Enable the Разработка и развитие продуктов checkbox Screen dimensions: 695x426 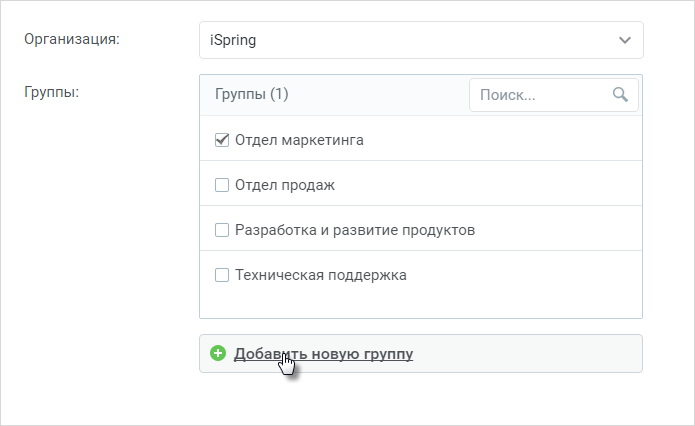click(x=222, y=230)
